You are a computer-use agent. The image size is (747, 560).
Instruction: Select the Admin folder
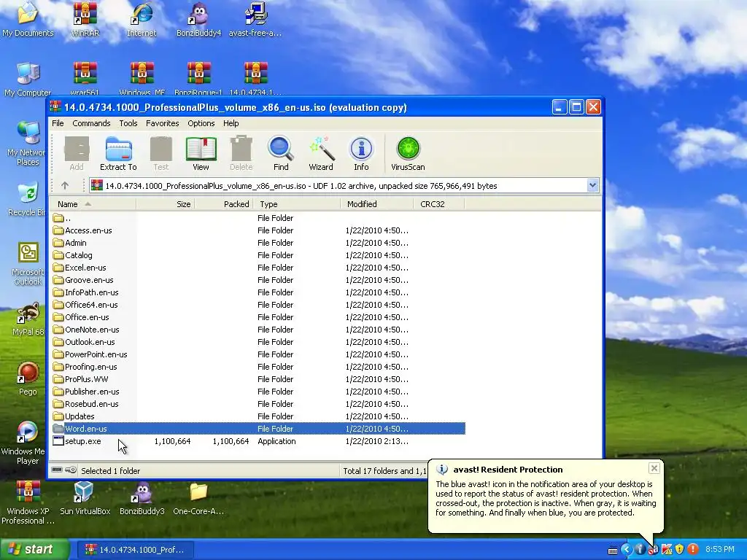tap(258, 243)
